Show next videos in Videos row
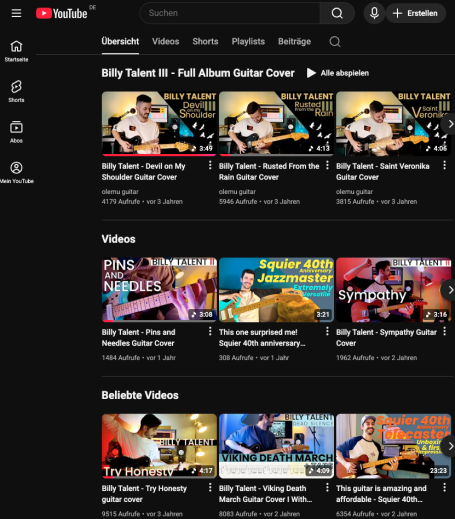Image resolution: width=455 pixels, height=519 pixels. pos(448,290)
